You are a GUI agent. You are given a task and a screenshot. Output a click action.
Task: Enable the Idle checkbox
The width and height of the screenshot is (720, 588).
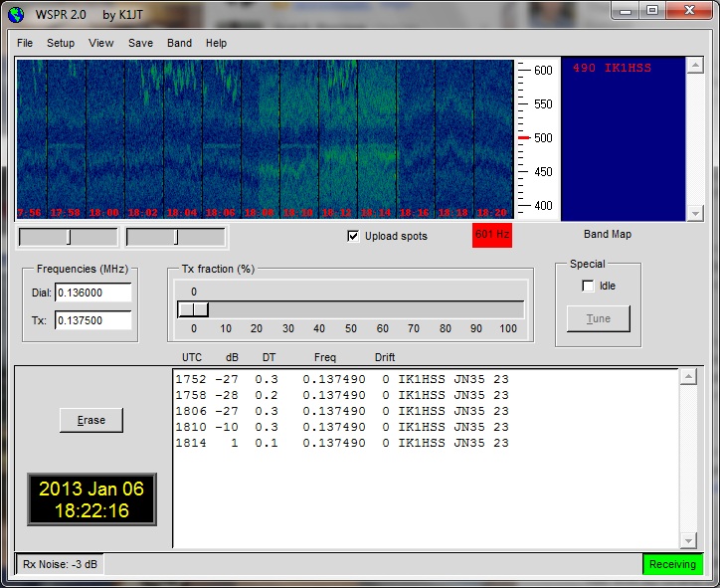coord(588,286)
